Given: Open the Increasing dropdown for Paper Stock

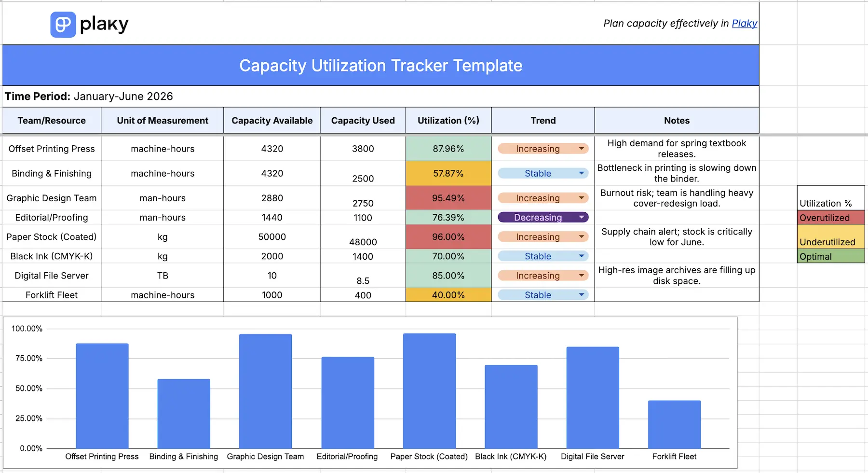Looking at the screenshot, I should pyautogui.click(x=542, y=236).
